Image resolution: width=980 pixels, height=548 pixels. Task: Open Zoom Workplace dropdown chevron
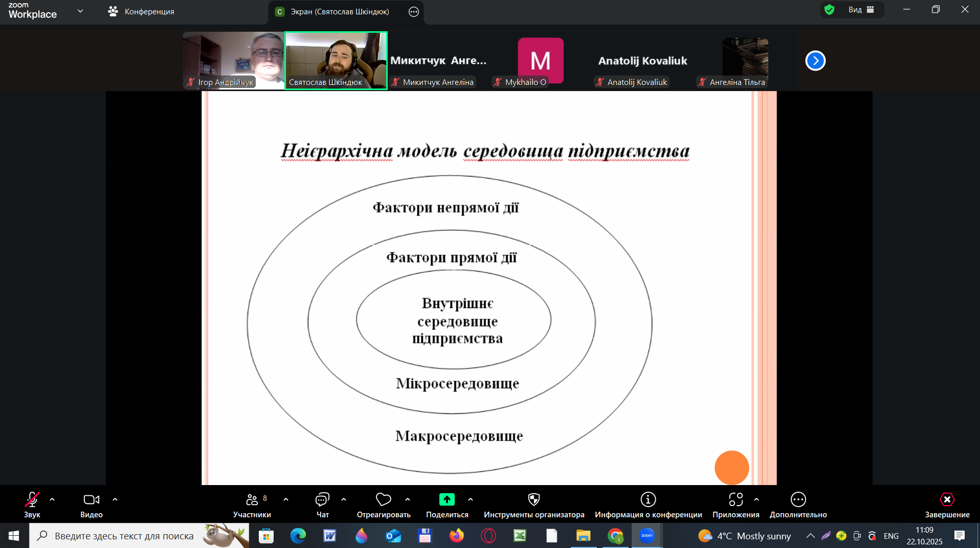click(80, 11)
